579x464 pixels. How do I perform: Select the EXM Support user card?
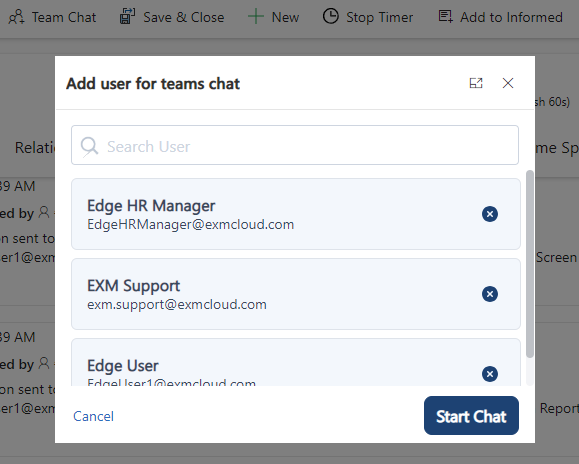tap(296, 294)
